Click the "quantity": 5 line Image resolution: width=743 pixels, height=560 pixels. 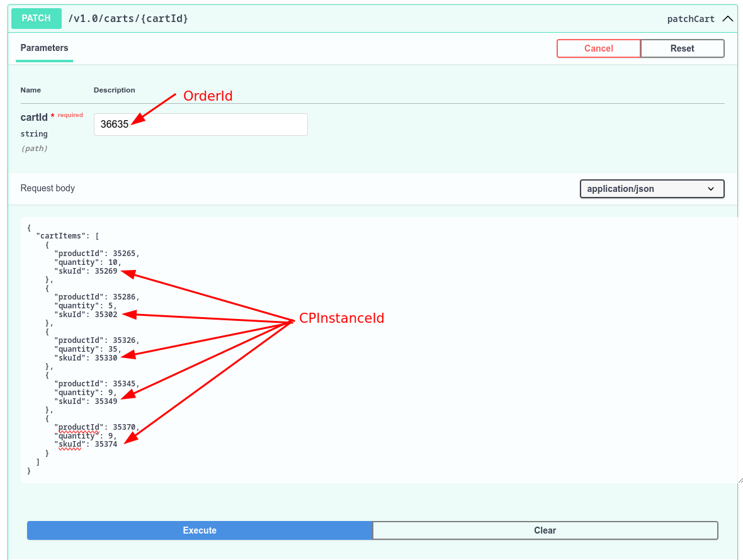[x=85, y=306]
